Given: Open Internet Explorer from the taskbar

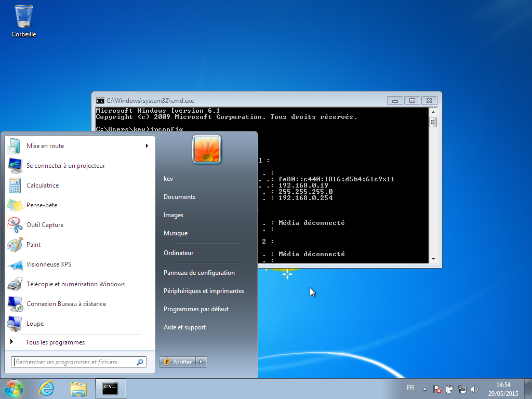Looking at the screenshot, I should click(x=46, y=389).
